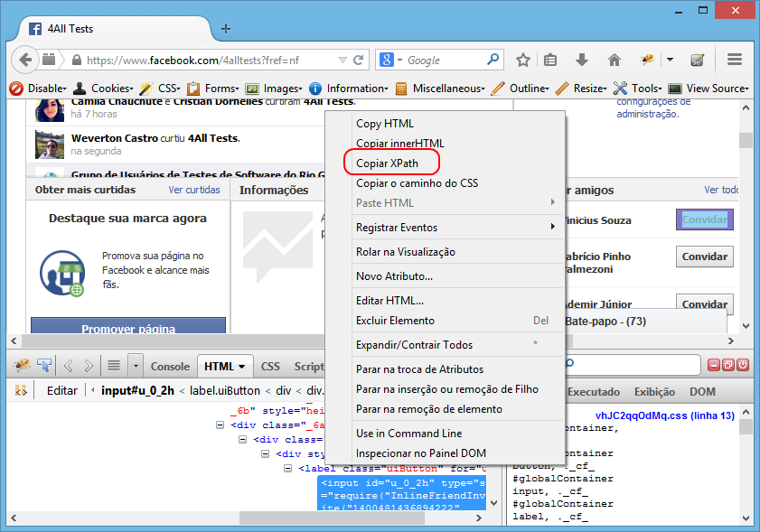Open the Ver curtidas link
The image size is (760, 532).
coord(194,190)
